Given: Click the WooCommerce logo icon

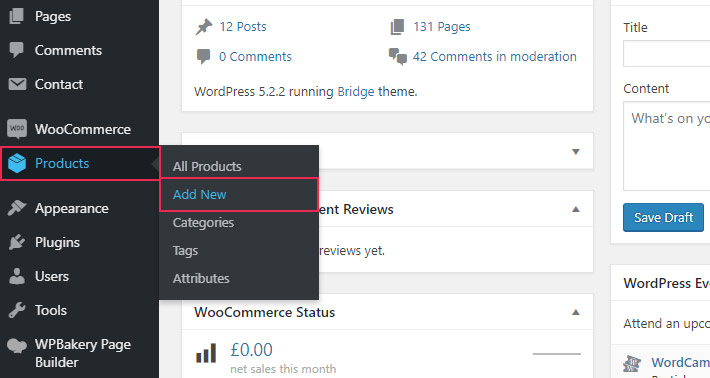Looking at the screenshot, I should click(x=17, y=129).
